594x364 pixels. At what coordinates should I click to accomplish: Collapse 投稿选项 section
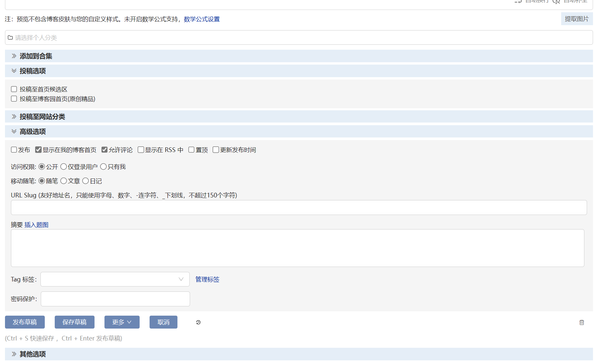299,71
